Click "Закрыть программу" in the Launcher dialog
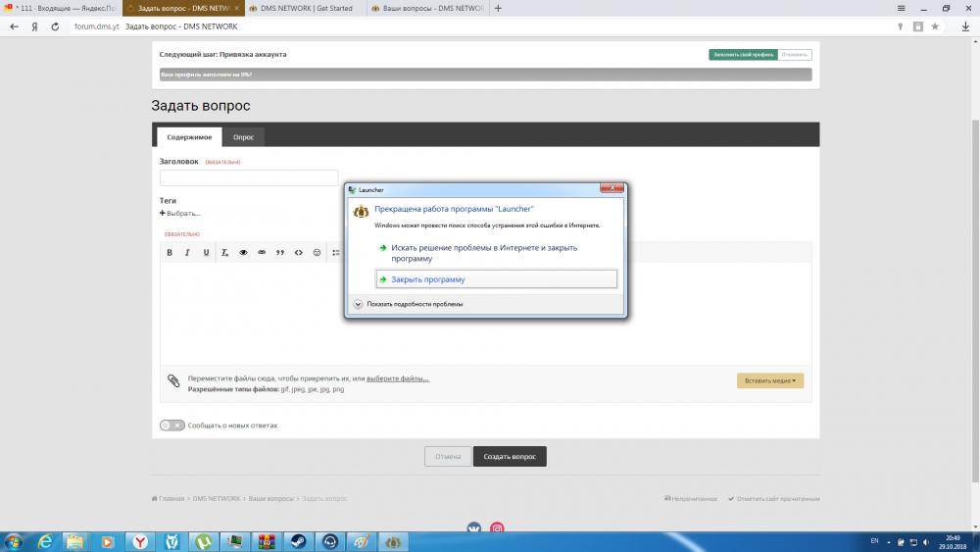 coord(496,279)
